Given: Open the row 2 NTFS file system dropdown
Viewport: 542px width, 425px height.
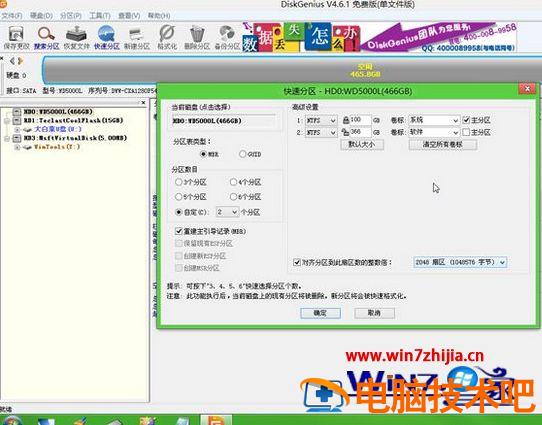Looking at the screenshot, I should [321, 133].
